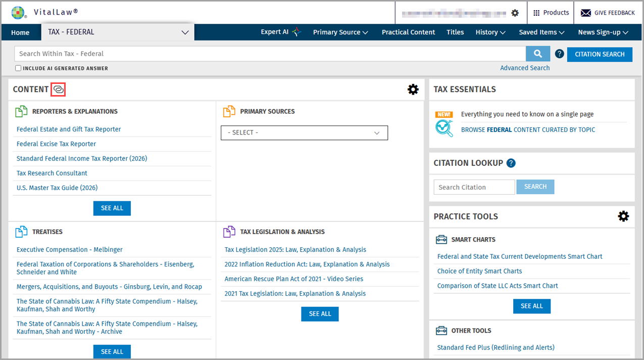This screenshot has width=644, height=360.
Task: Click See All under Tax Legislation & Analysis
Action: coord(320,314)
